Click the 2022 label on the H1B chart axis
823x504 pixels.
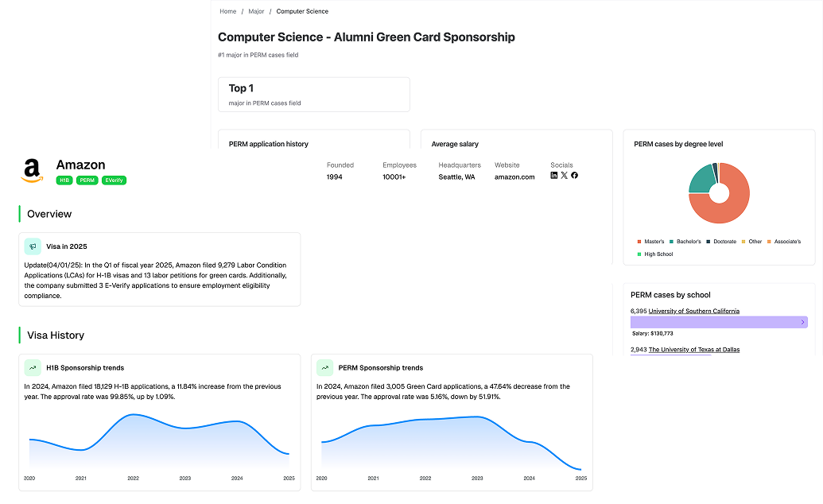[x=134, y=479]
